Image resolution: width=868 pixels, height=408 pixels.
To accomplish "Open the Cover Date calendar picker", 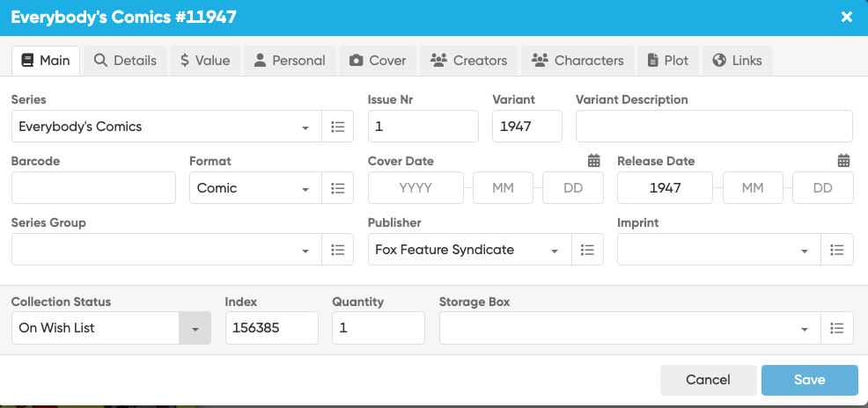I will [594, 161].
